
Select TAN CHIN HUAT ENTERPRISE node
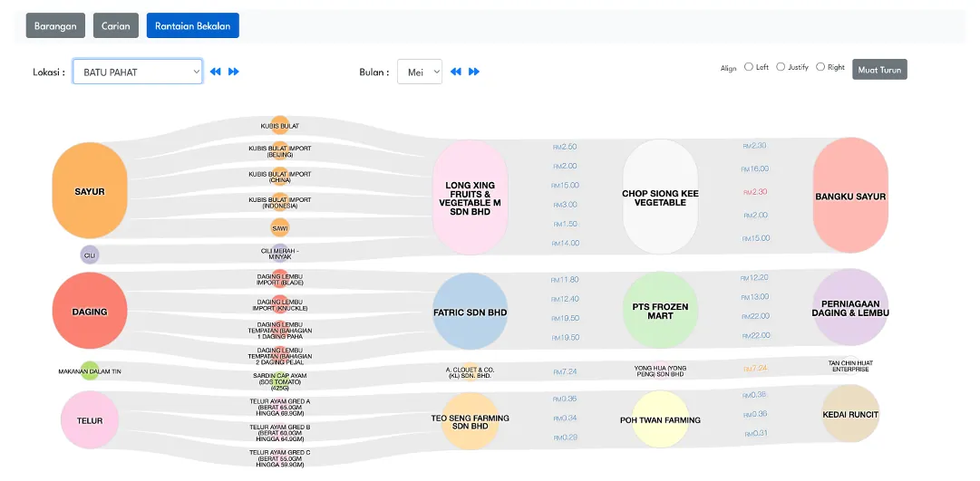[x=850, y=365]
